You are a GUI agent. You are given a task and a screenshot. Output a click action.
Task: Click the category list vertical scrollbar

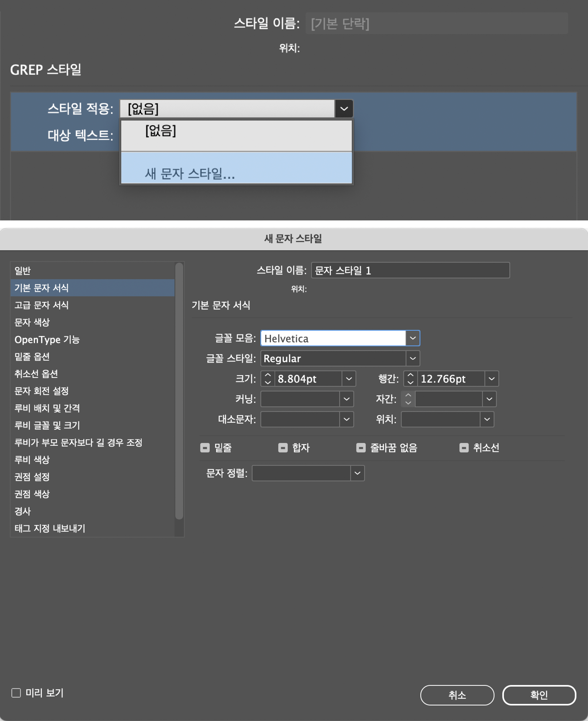pyautogui.click(x=179, y=390)
